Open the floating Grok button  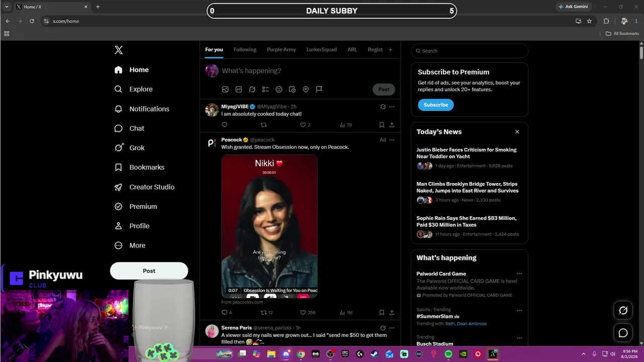tap(623, 311)
